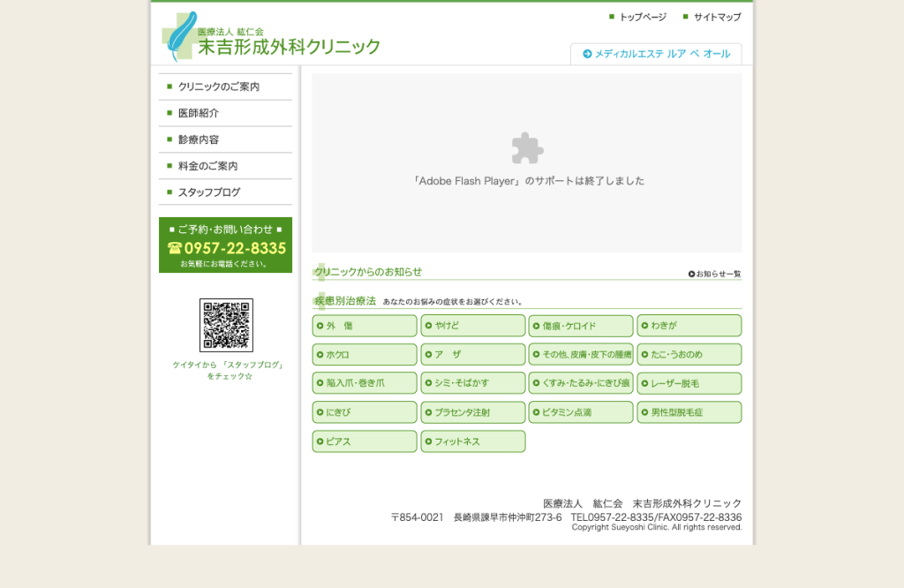The width and height of the screenshot is (904, 588).
Task: Open the 男性型脱毛症 treatment button
Action: (x=689, y=412)
